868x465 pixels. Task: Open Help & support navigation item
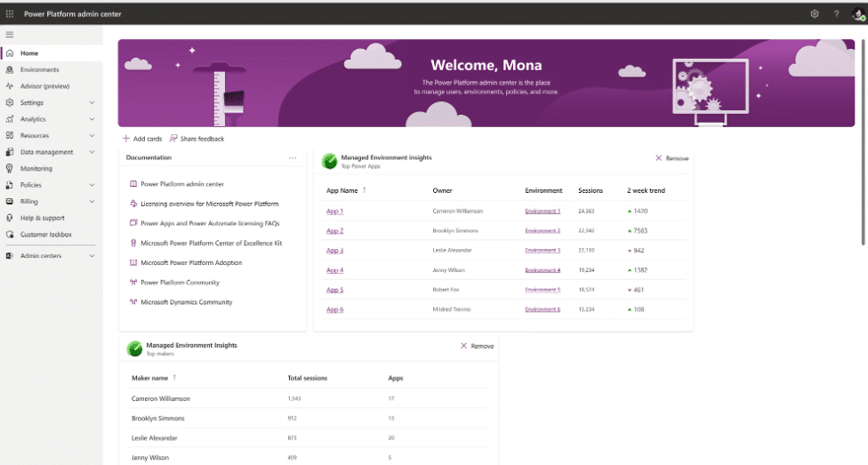tap(52, 218)
